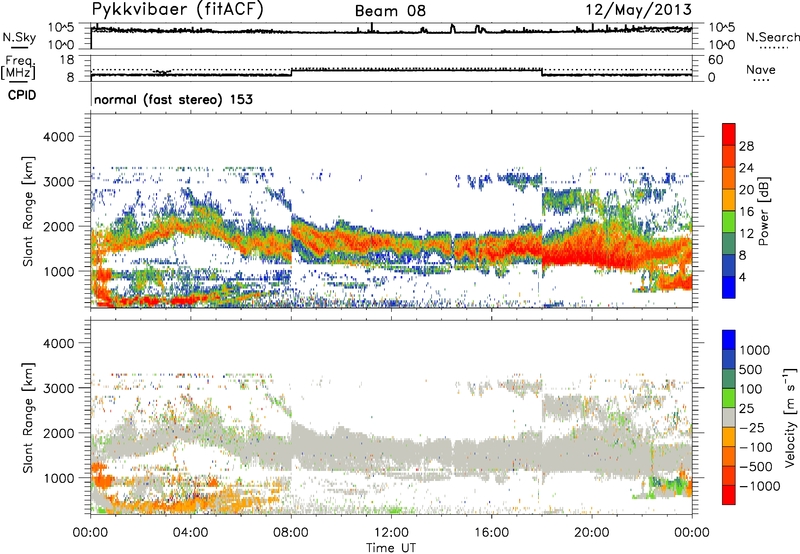Pick the blue top of velocity colorbar
This screenshot has width=800, height=554.
point(729,340)
